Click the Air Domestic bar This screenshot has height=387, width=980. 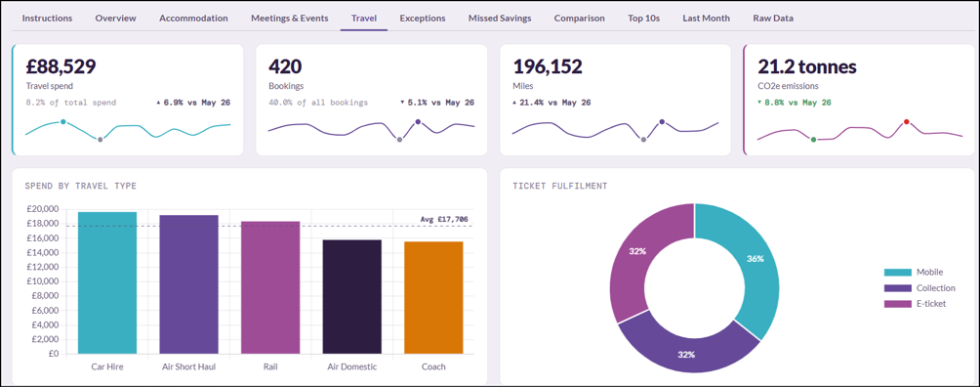[x=351, y=297]
